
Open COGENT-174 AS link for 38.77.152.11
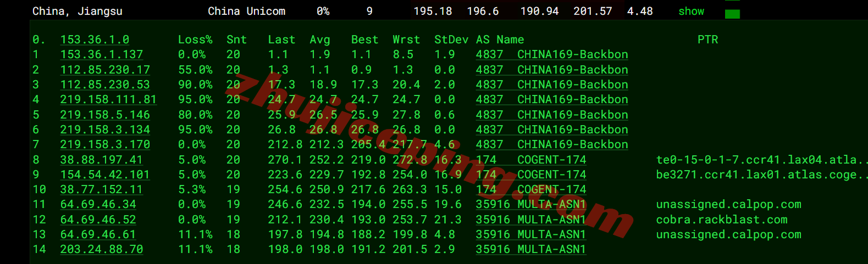(531, 189)
